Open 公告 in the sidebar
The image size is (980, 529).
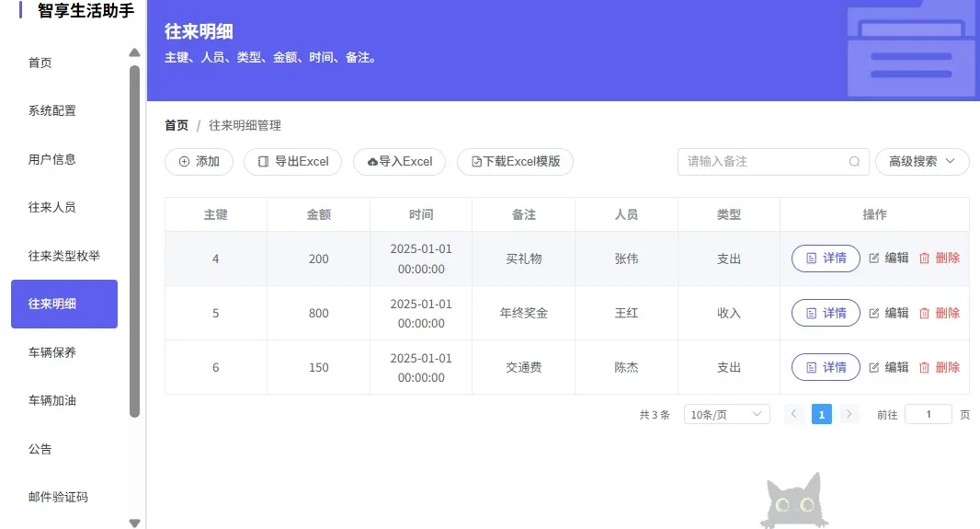click(64, 449)
